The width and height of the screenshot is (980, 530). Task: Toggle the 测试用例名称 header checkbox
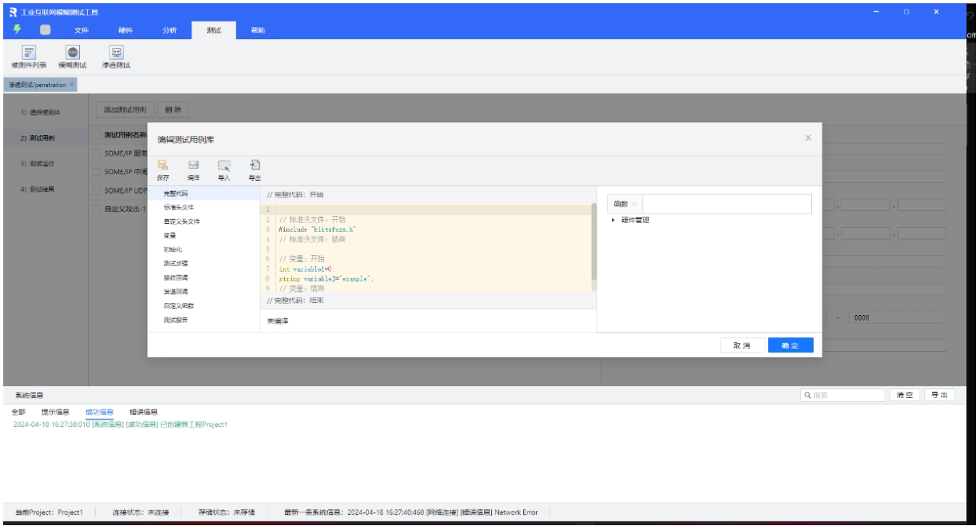point(98,134)
